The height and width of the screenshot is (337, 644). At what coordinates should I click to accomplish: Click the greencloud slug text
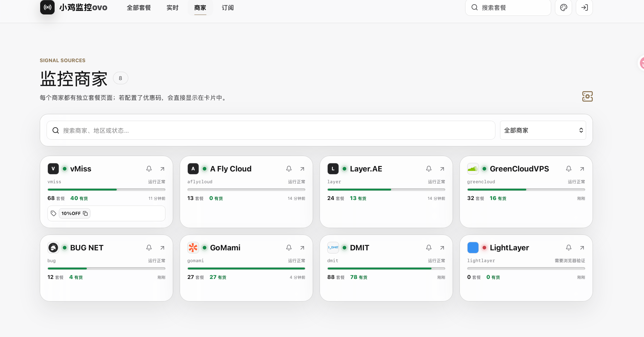pos(481,182)
